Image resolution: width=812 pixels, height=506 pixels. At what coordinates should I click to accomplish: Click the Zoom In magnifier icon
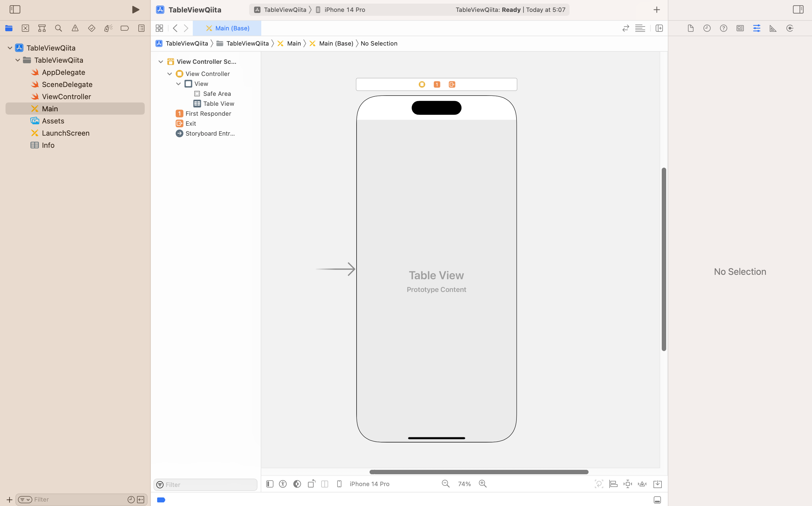483,484
